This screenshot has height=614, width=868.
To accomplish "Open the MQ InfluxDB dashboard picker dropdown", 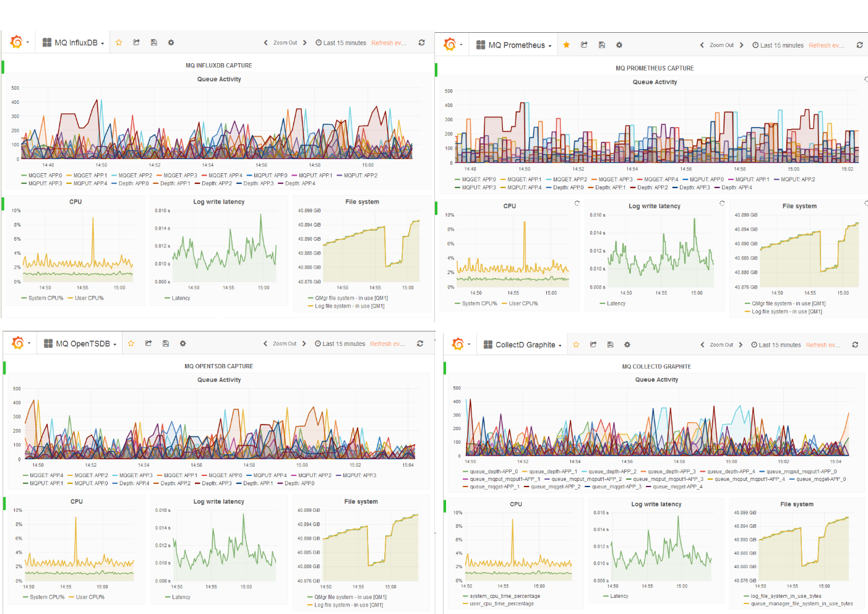I will coord(73,43).
